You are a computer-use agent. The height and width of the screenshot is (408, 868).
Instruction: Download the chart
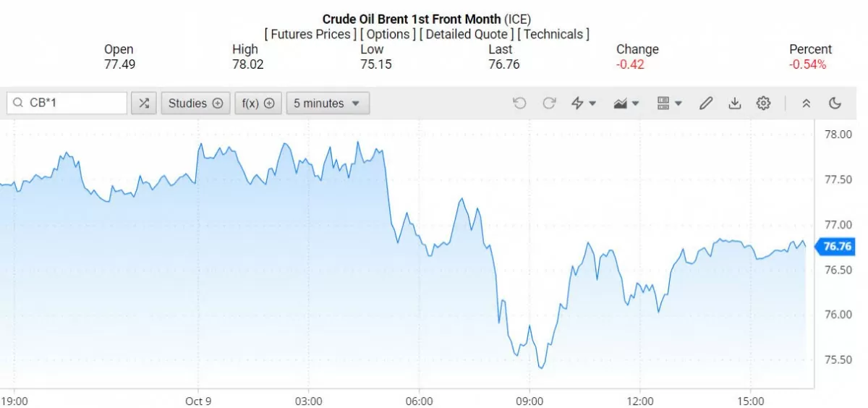pos(734,103)
